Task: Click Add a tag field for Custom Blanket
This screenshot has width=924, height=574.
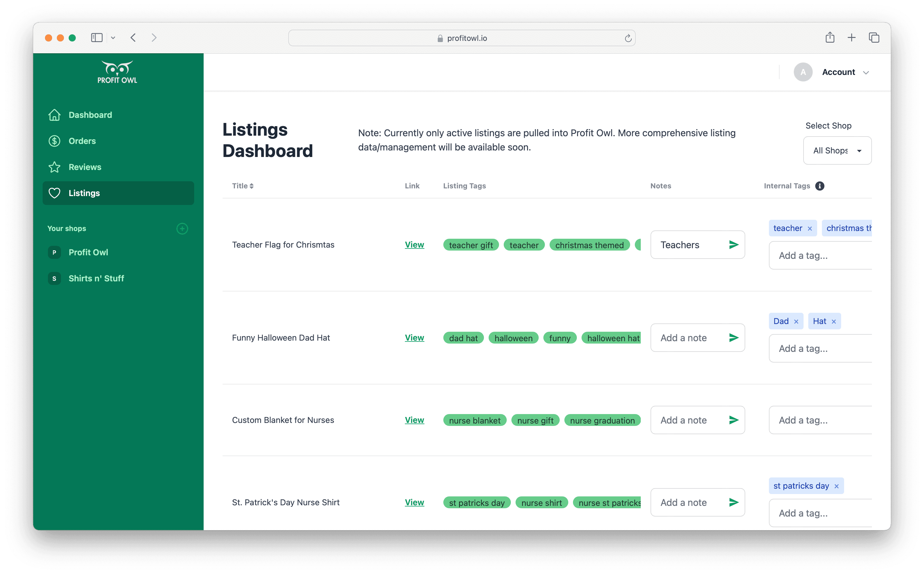Action: (x=819, y=420)
